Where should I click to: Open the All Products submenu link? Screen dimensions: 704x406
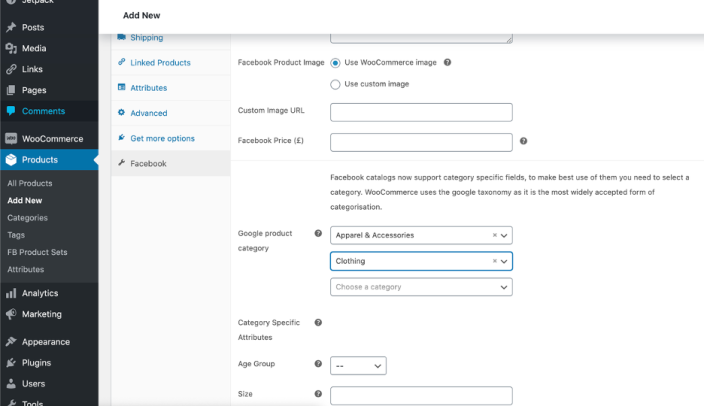(30, 183)
